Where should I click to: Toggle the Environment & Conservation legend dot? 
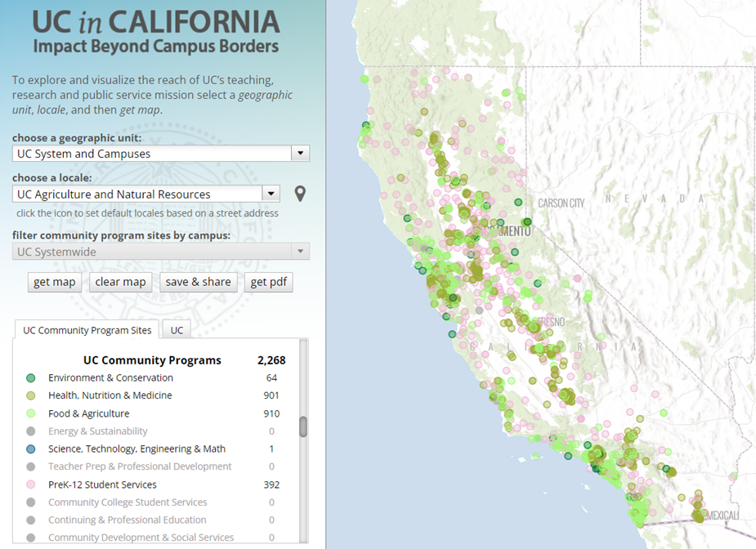point(31,378)
